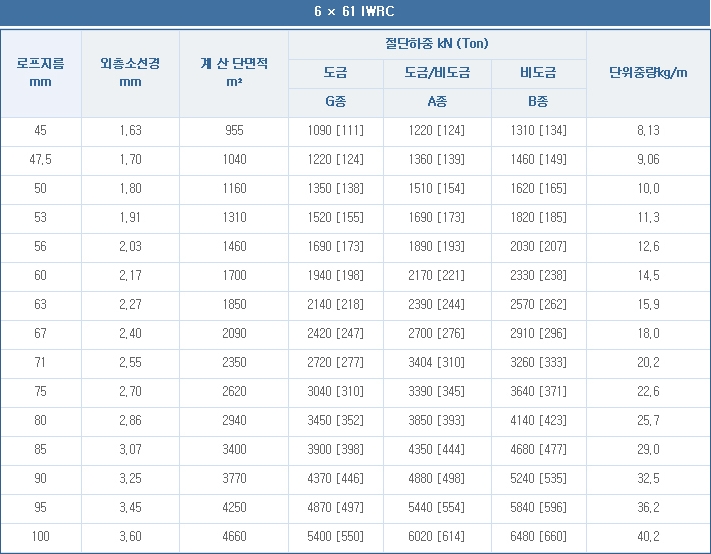Select cell '6480 [660]'

pos(538,536)
